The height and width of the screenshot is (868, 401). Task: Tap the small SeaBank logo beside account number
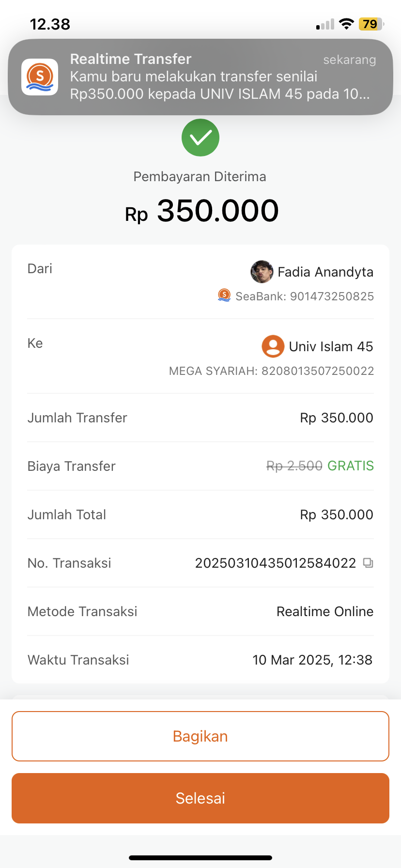click(224, 295)
